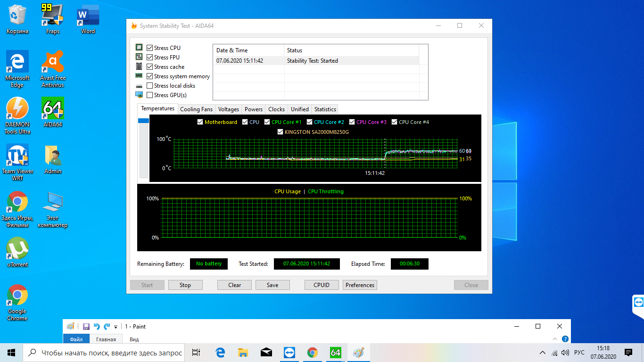This screenshot has height=362, width=644.
Task: Uncheck Stress system memory
Action: tap(149, 76)
